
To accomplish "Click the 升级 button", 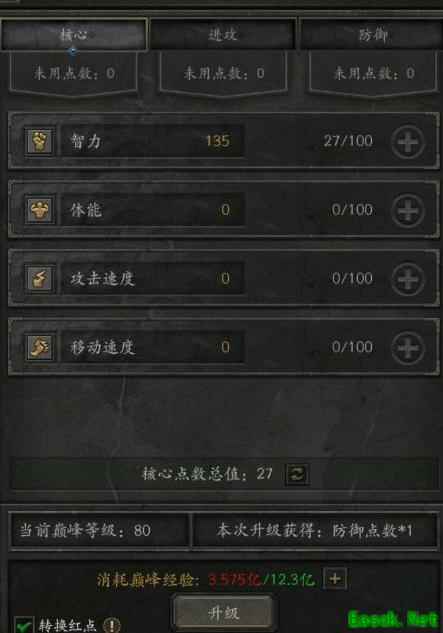I will (x=223, y=613).
